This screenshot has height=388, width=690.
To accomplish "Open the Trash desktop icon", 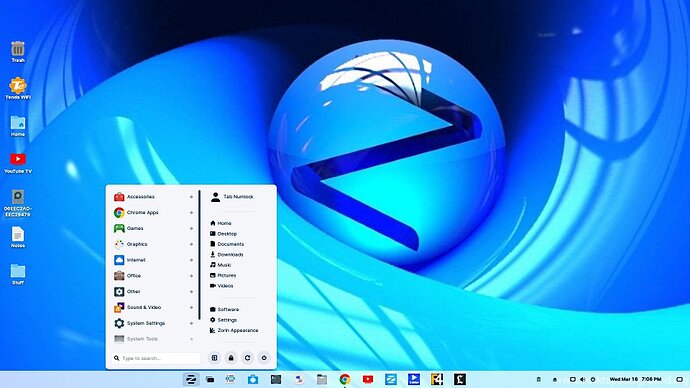I will pos(18,51).
